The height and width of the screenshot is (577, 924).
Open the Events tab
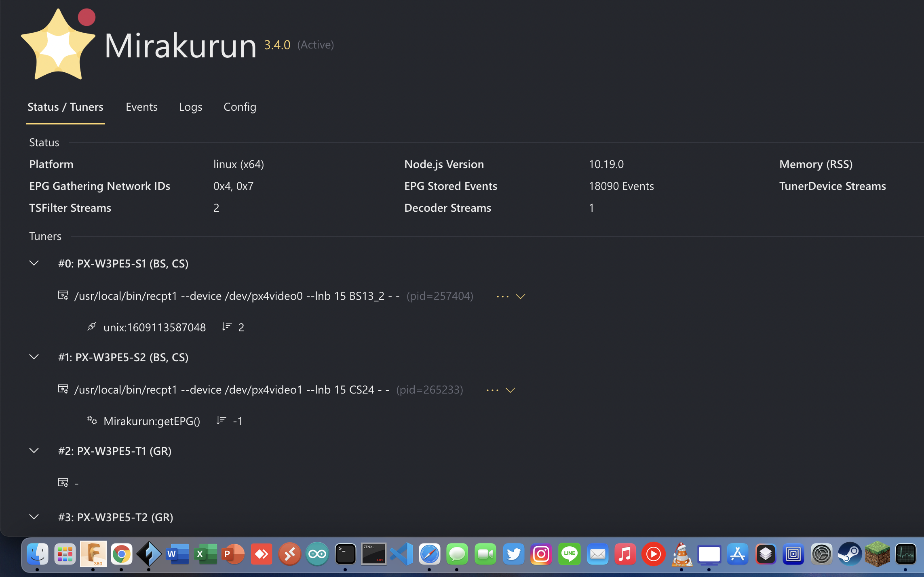point(141,107)
